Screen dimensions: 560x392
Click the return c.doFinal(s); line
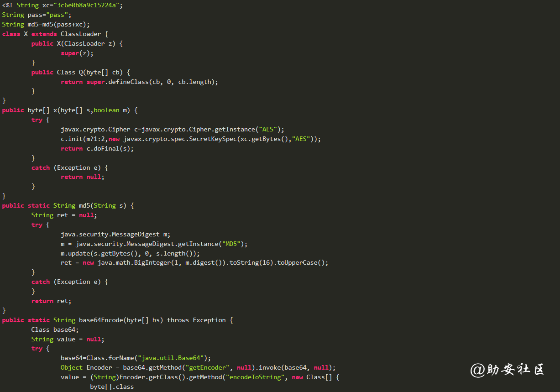(x=97, y=148)
